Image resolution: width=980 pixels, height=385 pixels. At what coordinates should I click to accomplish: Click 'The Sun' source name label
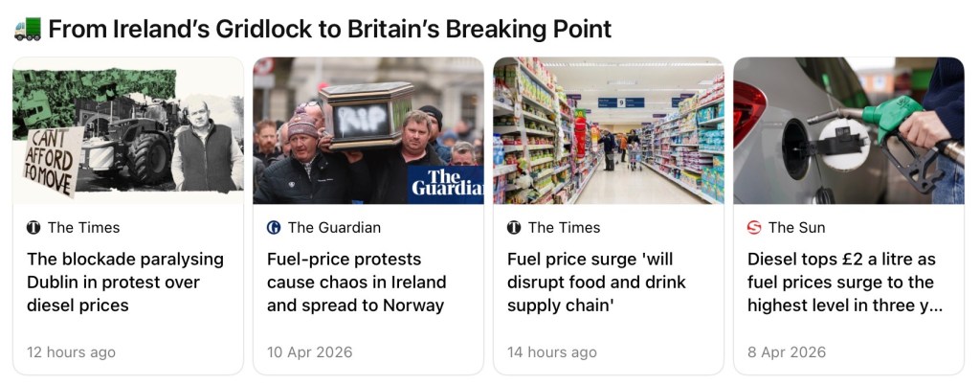796,228
